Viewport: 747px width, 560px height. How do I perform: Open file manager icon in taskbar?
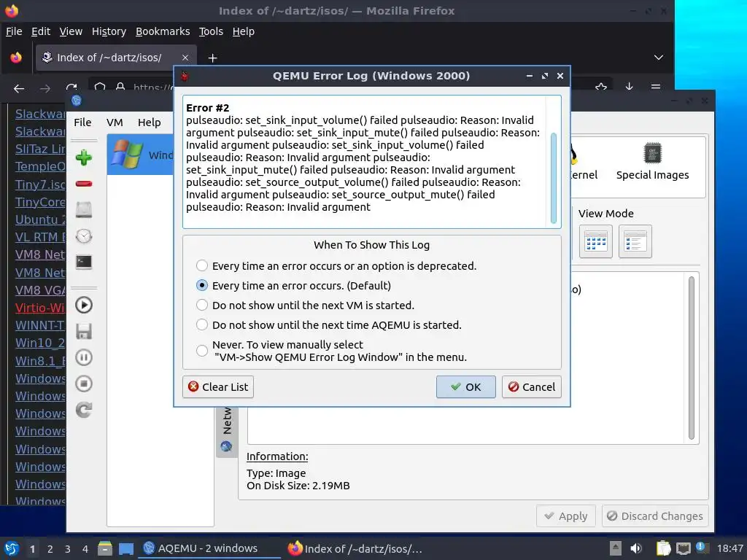pyautogui.click(x=105, y=549)
